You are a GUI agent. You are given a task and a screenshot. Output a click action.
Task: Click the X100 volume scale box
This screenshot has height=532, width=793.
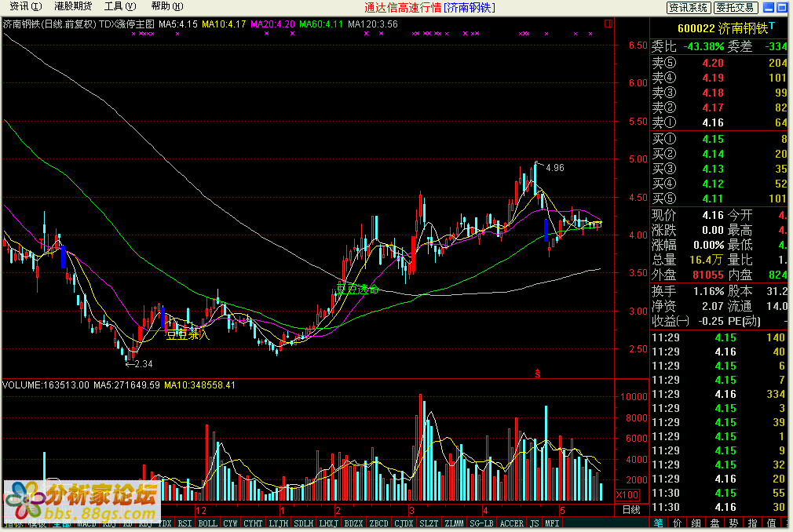[x=627, y=494]
